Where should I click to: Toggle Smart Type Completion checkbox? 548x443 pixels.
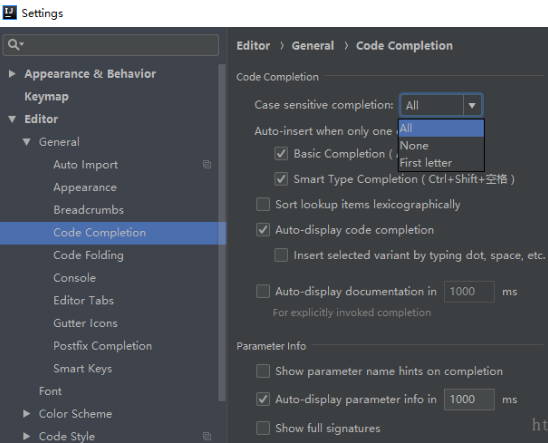point(281,179)
